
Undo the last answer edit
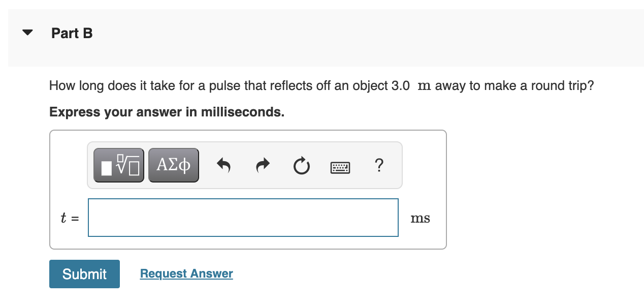[224, 165]
